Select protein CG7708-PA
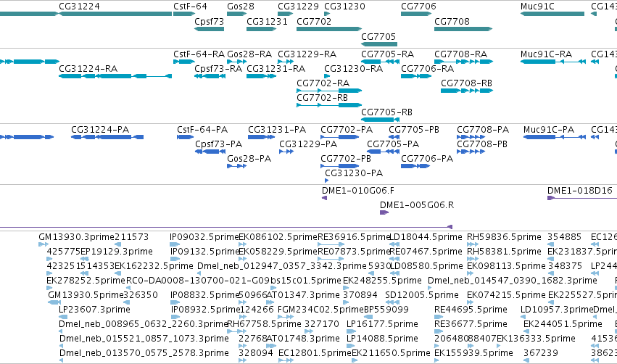 coord(471,137)
